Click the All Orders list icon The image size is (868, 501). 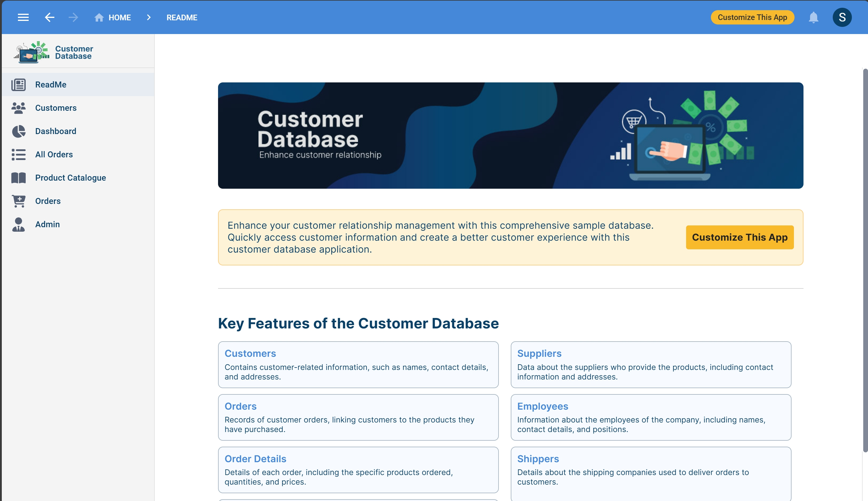click(x=19, y=154)
